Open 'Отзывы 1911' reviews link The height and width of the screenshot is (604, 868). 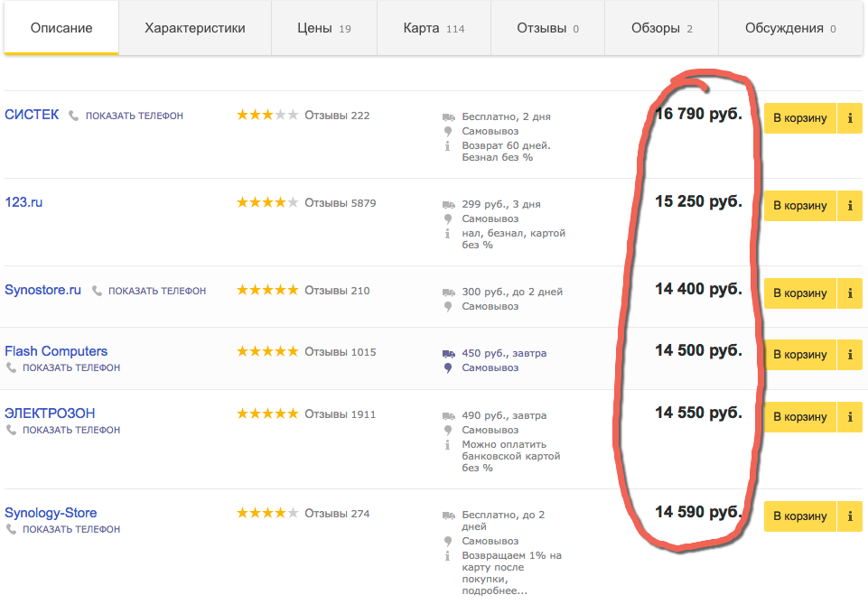[x=341, y=414]
